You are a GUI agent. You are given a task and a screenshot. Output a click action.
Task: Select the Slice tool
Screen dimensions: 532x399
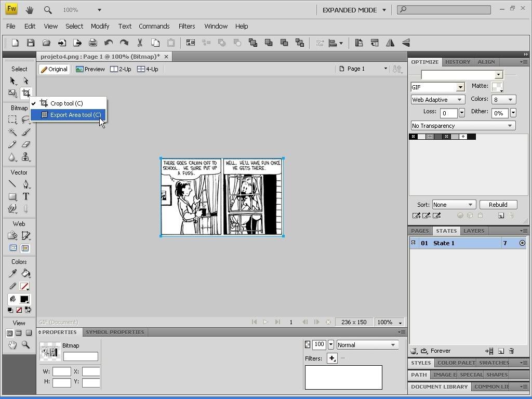pyautogui.click(x=26, y=235)
